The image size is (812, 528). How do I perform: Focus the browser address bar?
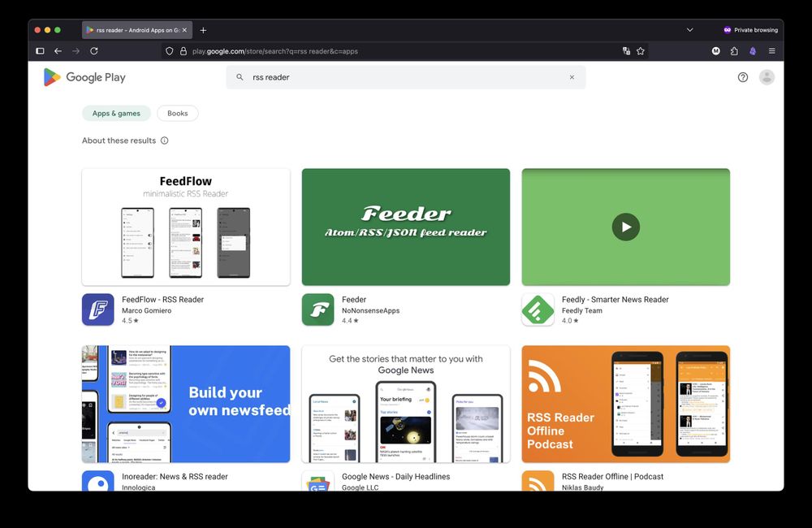[404, 51]
